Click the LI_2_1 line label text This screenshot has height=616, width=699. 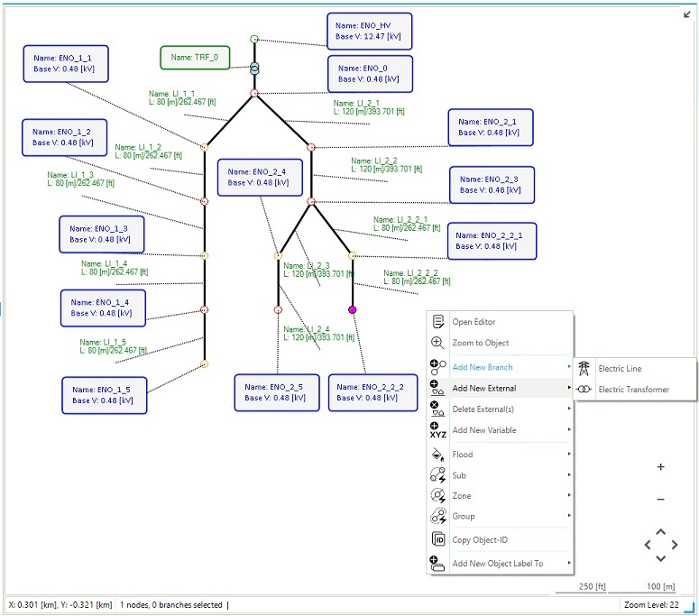369,107
